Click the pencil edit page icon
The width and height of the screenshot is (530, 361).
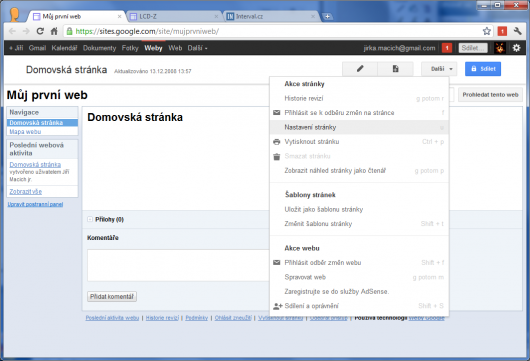pos(360,69)
